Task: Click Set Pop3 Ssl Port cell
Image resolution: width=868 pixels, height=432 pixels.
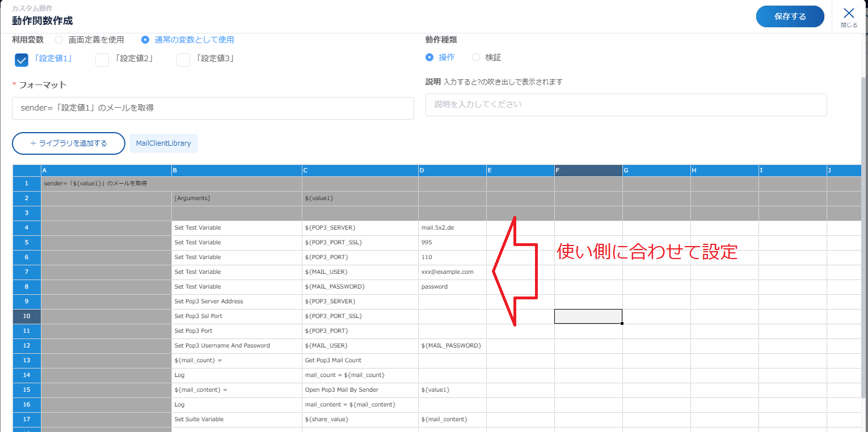Action: [237, 316]
